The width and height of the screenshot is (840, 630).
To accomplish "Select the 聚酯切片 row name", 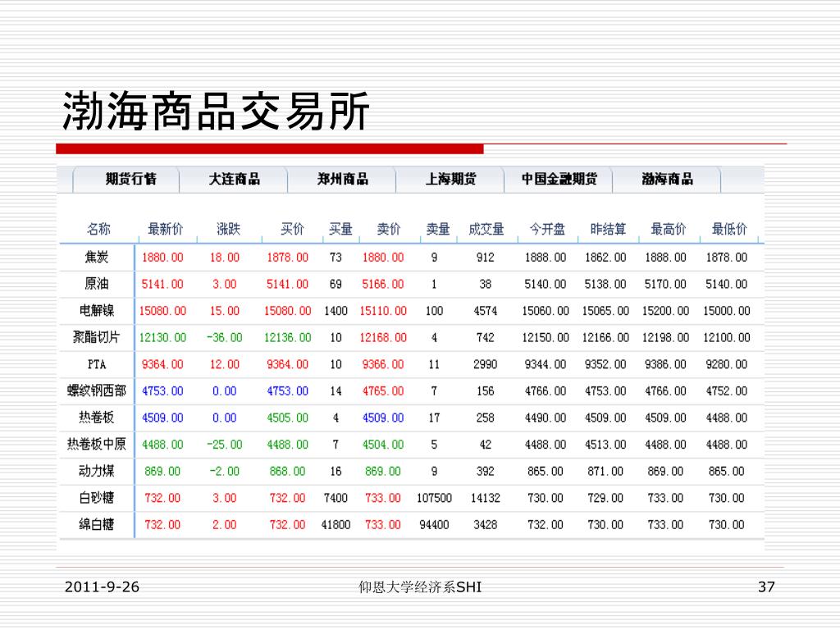I will click(97, 337).
